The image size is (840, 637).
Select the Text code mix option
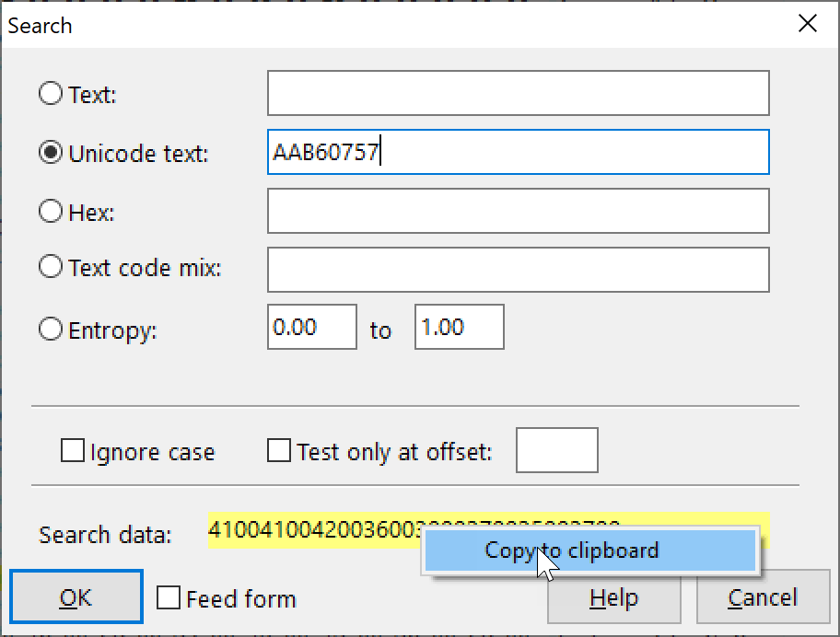click(52, 268)
